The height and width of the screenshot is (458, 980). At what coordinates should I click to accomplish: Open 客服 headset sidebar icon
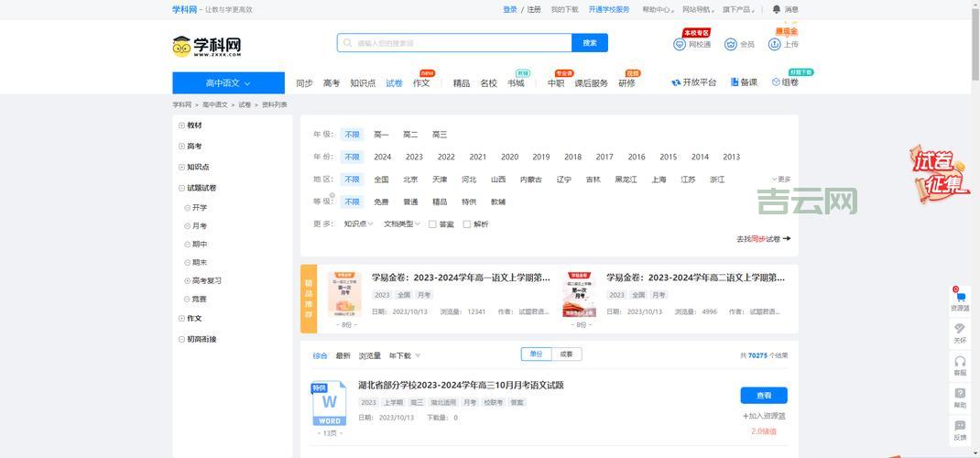tap(959, 365)
